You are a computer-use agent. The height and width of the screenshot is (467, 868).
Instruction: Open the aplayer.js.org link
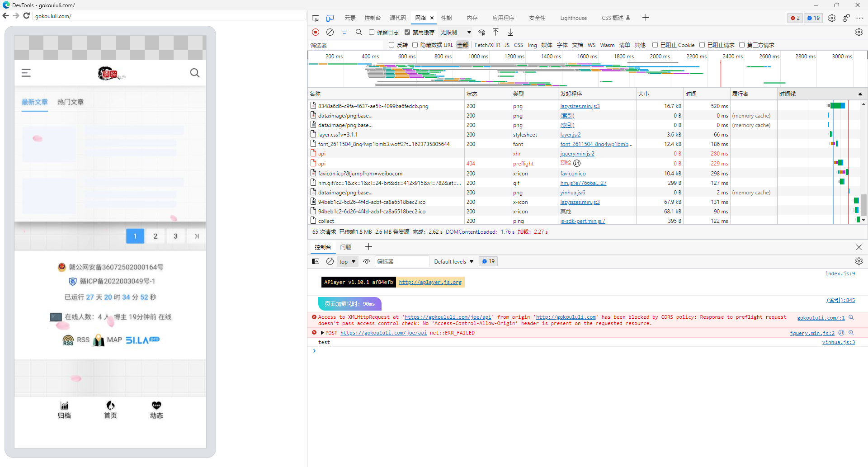tap(430, 282)
